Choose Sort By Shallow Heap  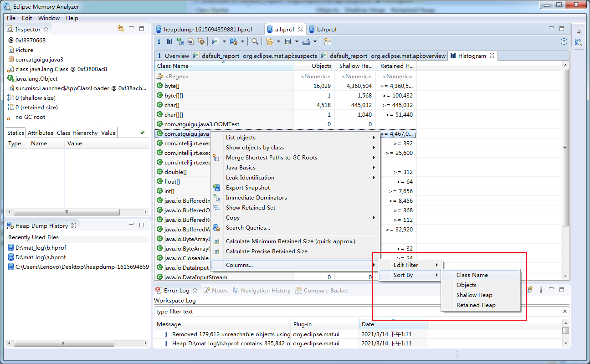tap(481, 295)
